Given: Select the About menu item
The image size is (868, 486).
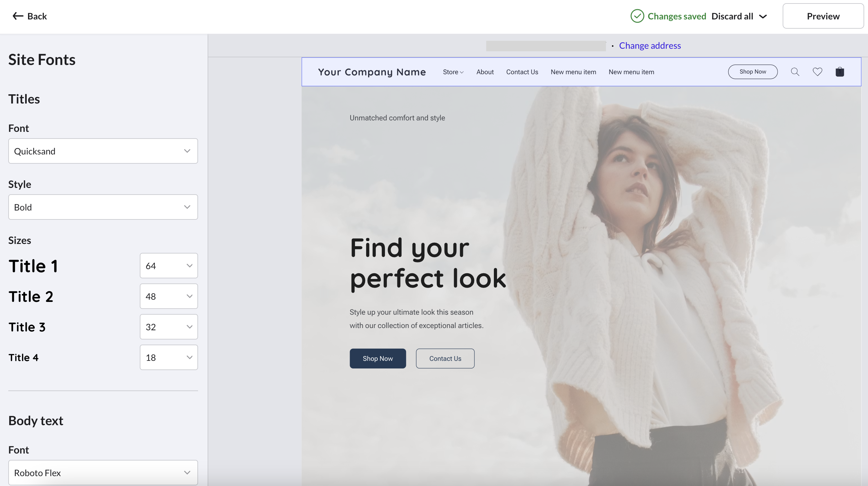Looking at the screenshot, I should (x=485, y=72).
